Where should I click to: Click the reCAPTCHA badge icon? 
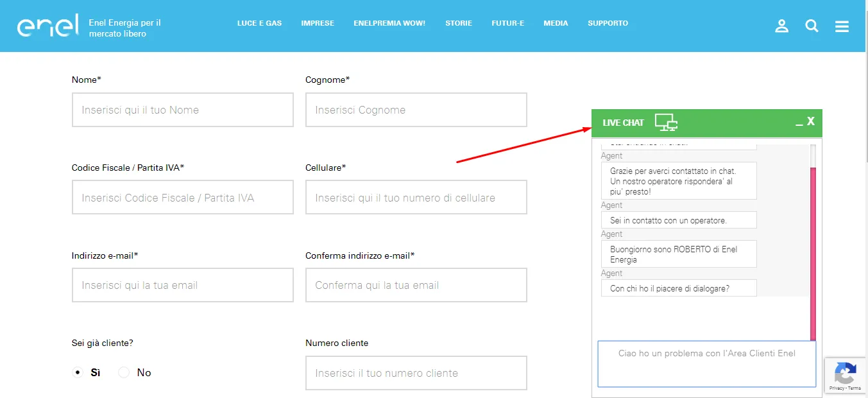tap(846, 372)
